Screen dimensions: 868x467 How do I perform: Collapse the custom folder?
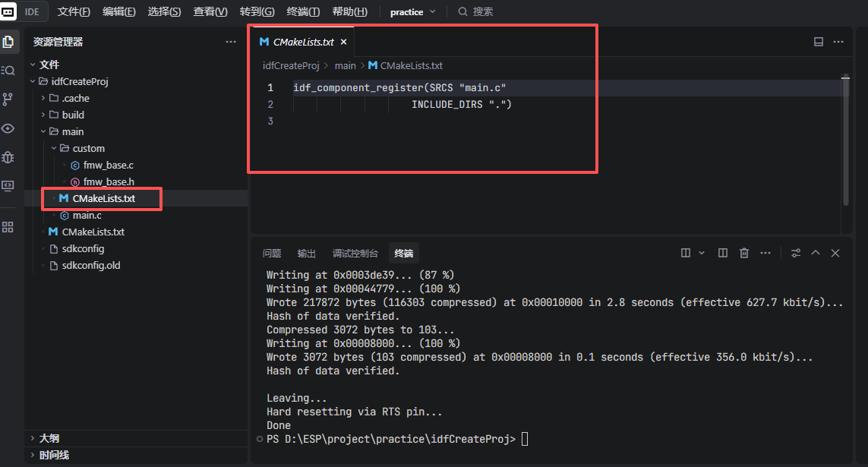click(x=54, y=148)
